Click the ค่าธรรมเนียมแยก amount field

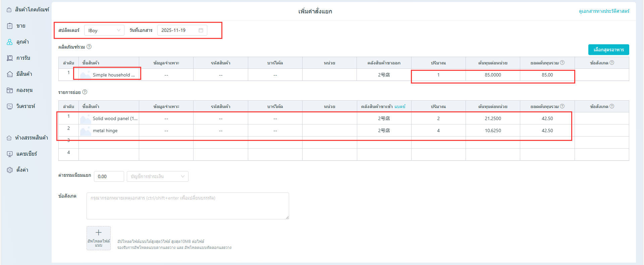pos(109,176)
